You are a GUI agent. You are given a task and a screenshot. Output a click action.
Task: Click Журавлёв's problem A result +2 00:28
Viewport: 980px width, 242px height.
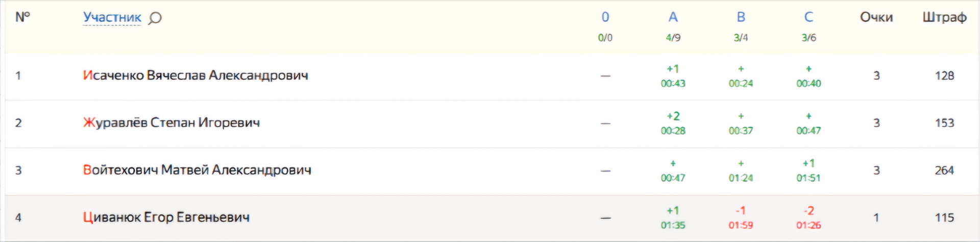pyautogui.click(x=673, y=124)
